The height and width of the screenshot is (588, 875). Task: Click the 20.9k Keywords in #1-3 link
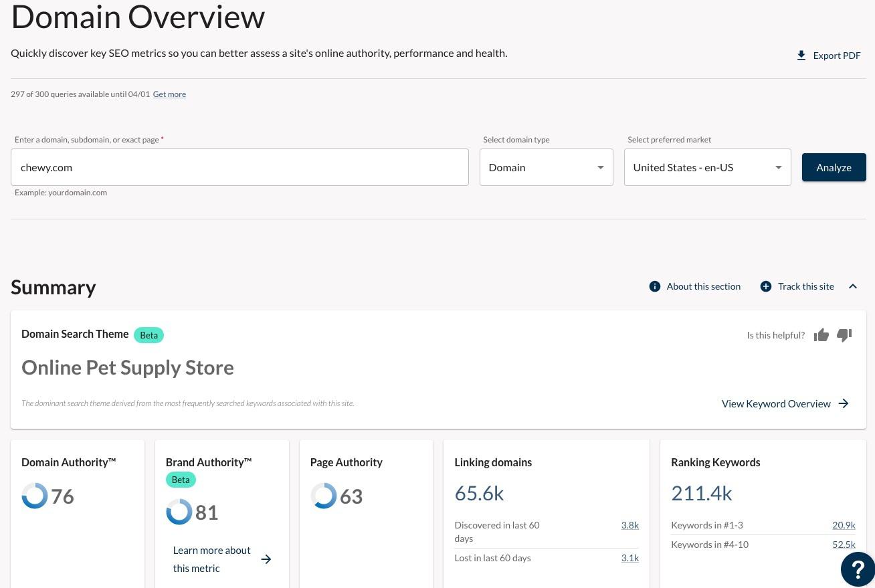coord(844,525)
